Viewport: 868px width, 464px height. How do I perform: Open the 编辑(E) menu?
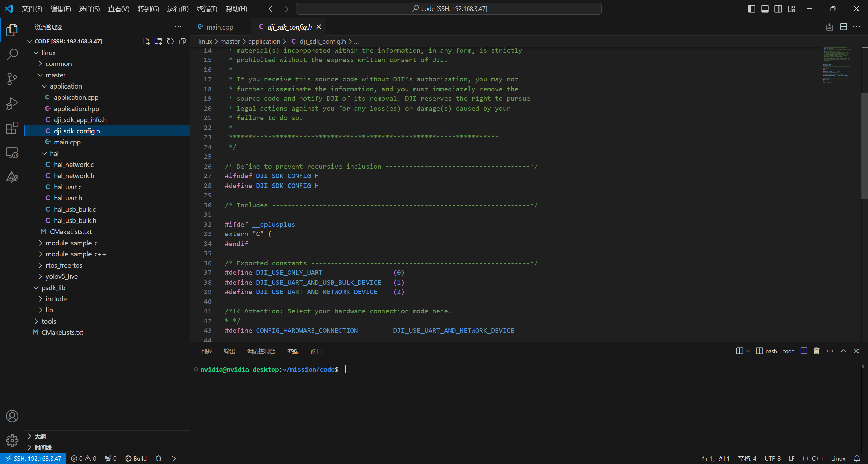[60, 9]
